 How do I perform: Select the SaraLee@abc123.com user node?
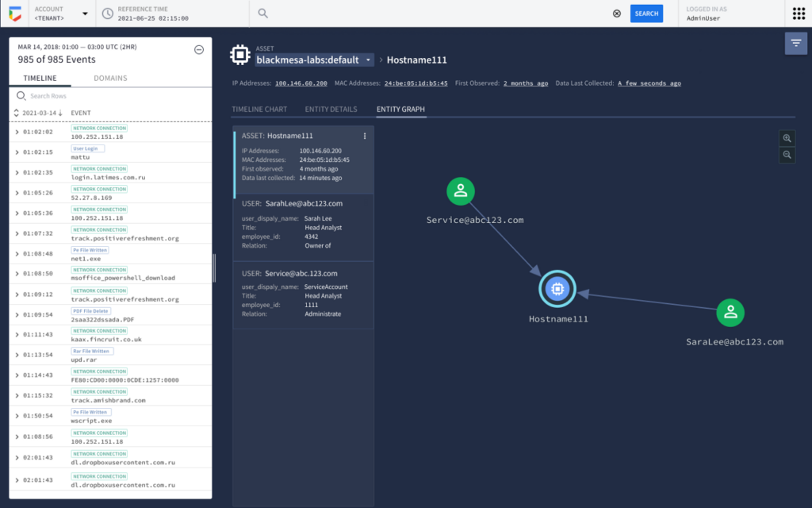(730, 313)
